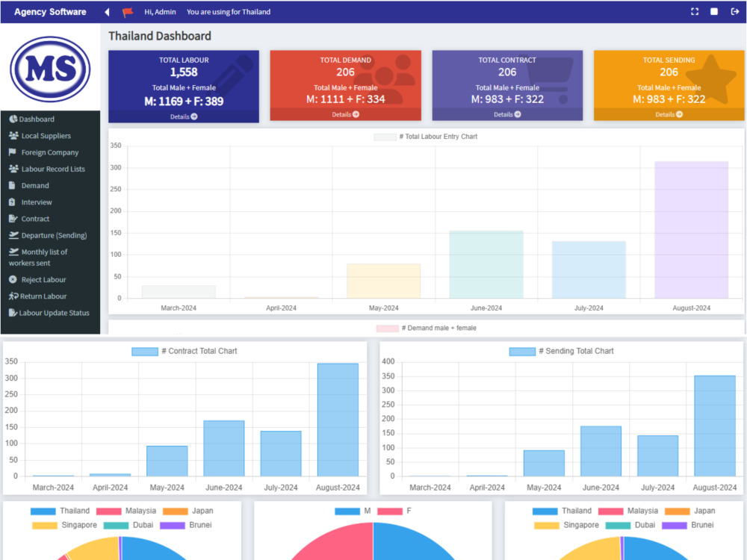Image resolution: width=747 pixels, height=560 pixels.
Task: Open the Dashboard menu item
Action: (x=37, y=119)
